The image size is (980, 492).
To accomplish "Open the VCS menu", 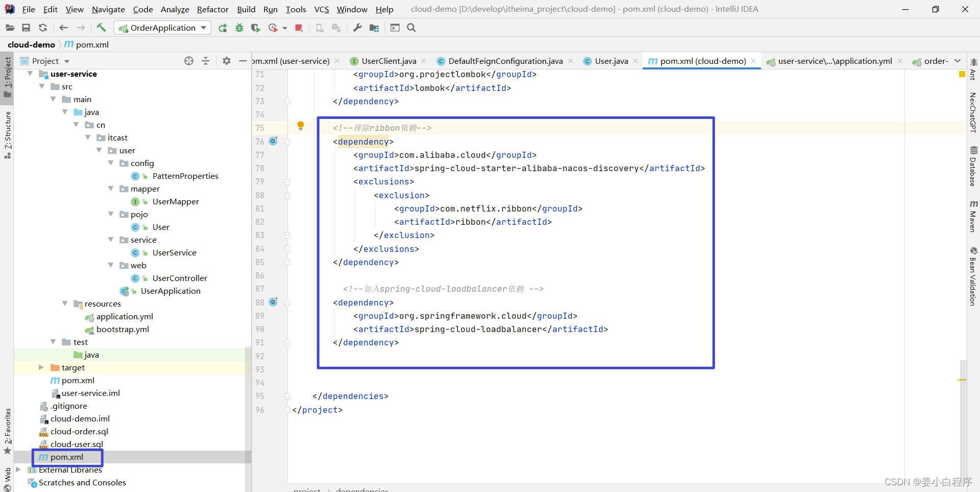I will (321, 9).
